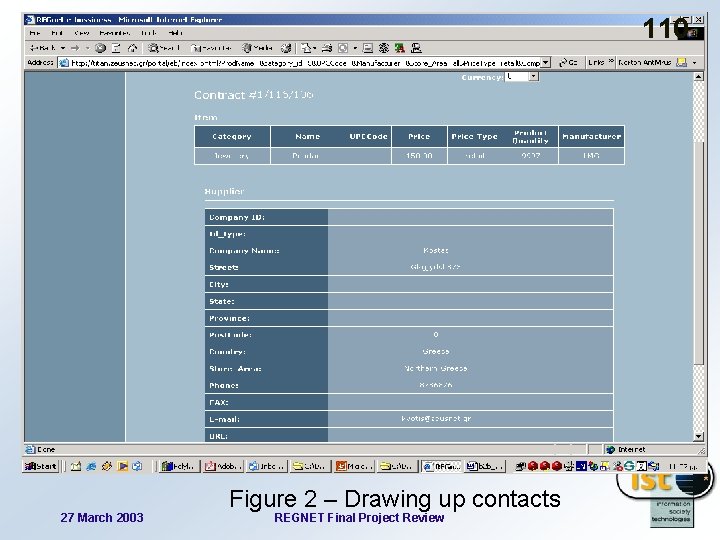This screenshot has width=720, height=540.
Task: Open the Tools menu
Action: 149,33
